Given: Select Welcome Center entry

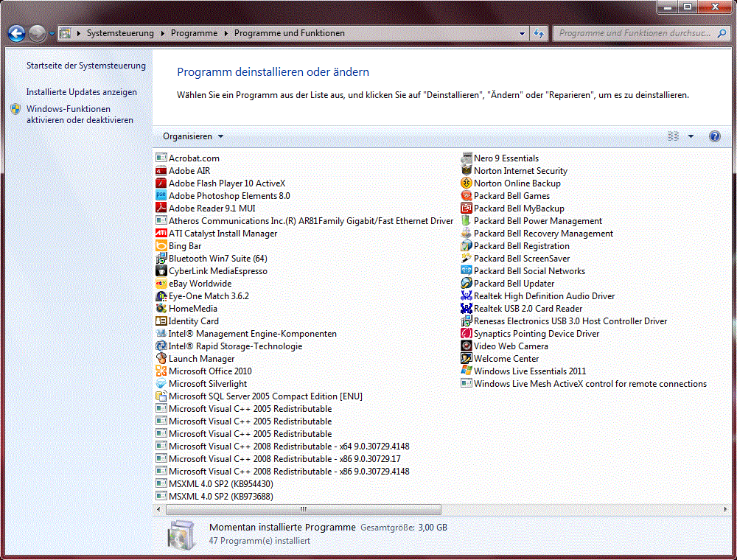Looking at the screenshot, I should click(500, 359).
